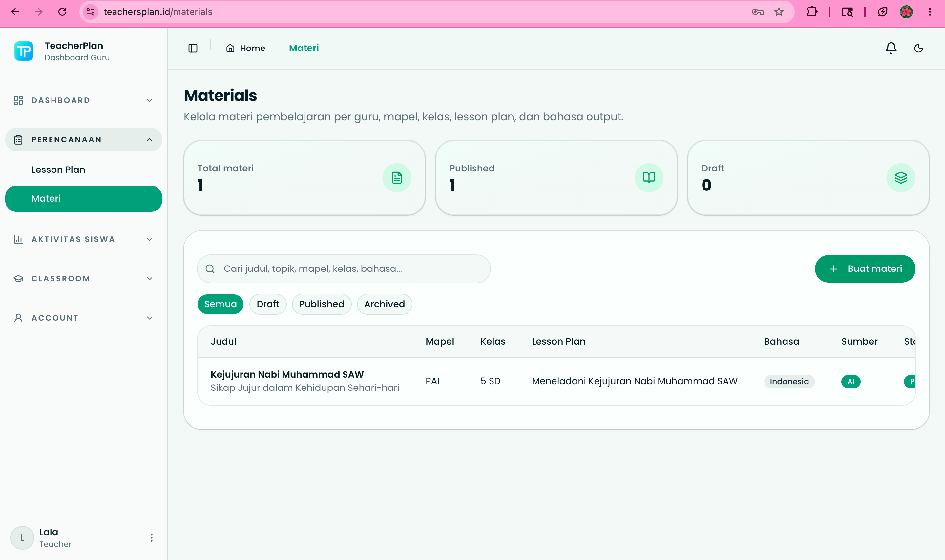This screenshot has height=560, width=945.
Task: Filter by the Draft tab
Action: pyautogui.click(x=268, y=304)
